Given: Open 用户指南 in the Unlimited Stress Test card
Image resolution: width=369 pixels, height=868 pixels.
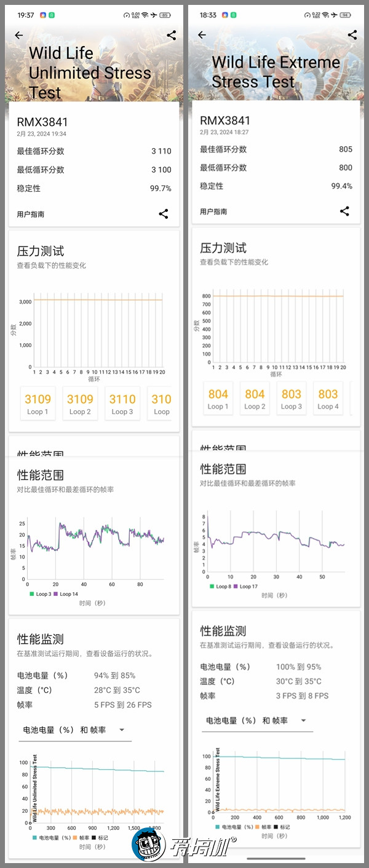Looking at the screenshot, I should point(31,214).
